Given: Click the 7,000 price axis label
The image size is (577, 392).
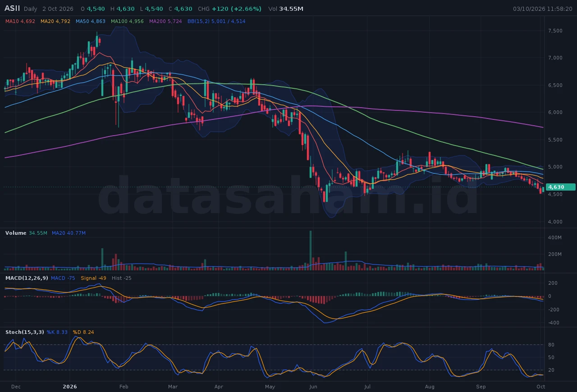Looking at the screenshot, I should click(555, 58).
